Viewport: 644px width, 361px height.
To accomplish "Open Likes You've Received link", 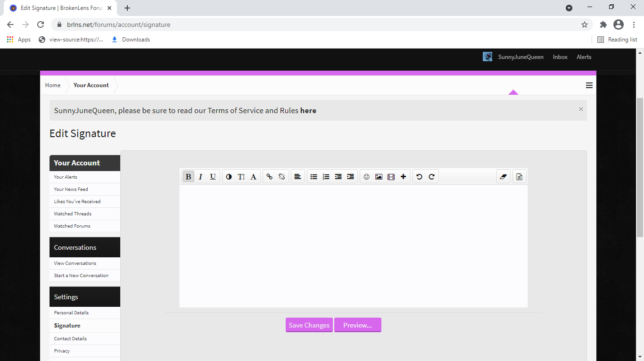I will tap(85, 202).
